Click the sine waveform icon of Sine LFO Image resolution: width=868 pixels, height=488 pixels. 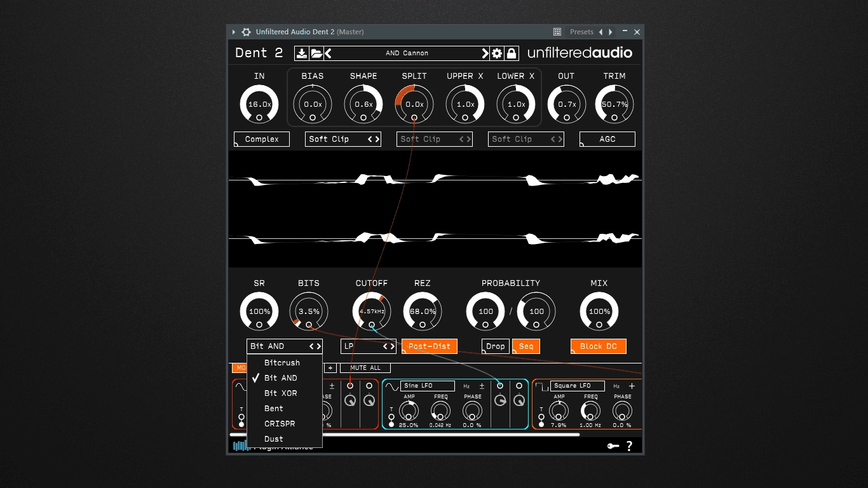click(391, 386)
